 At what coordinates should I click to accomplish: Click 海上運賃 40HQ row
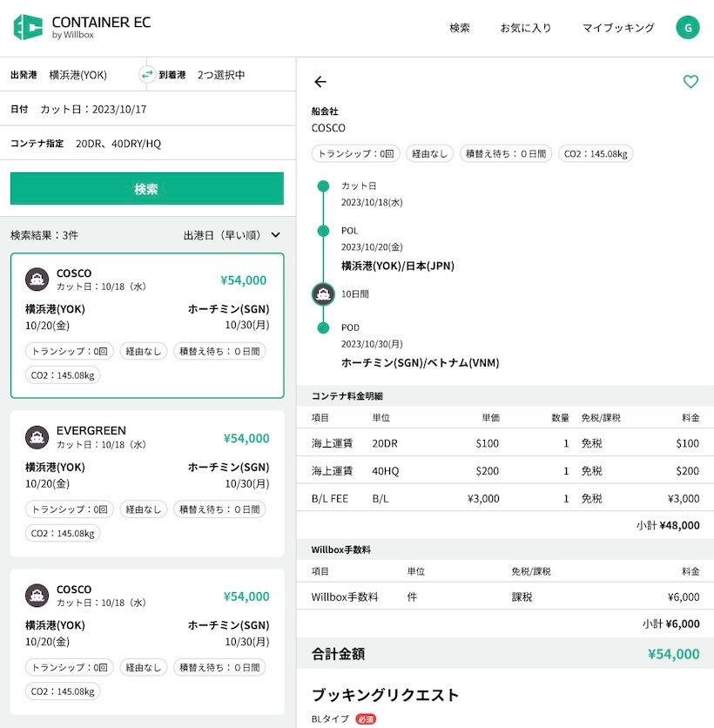(505, 471)
